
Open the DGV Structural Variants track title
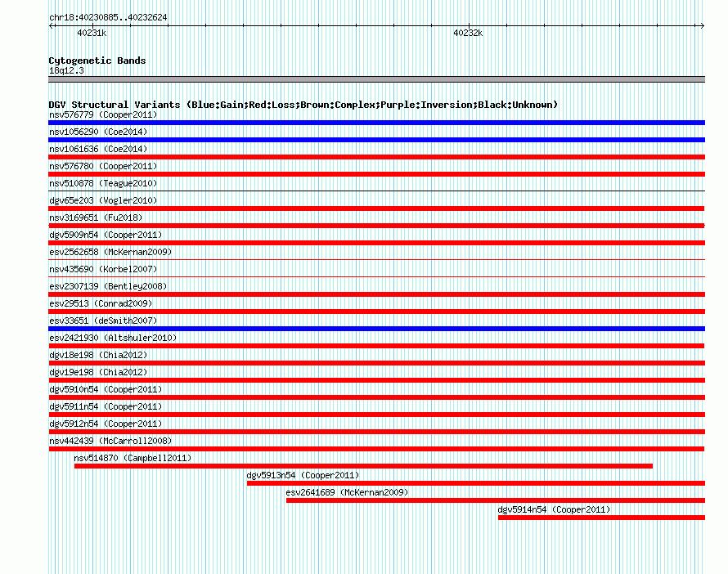tap(303, 105)
